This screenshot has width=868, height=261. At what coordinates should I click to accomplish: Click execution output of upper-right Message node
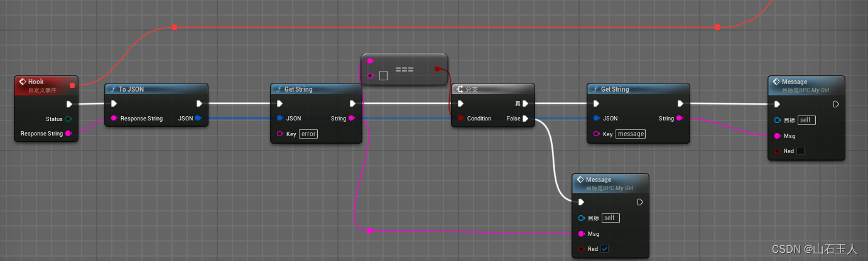[836, 104]
